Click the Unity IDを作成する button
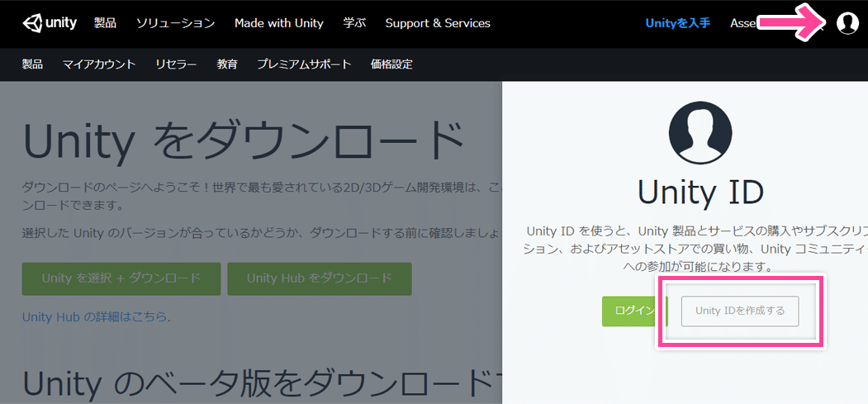 (x=740, y=311)
